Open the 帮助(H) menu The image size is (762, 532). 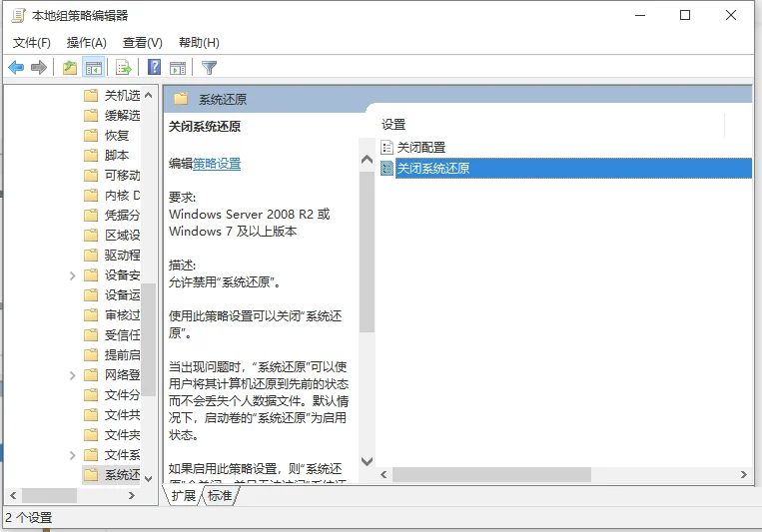pos(200,43)
